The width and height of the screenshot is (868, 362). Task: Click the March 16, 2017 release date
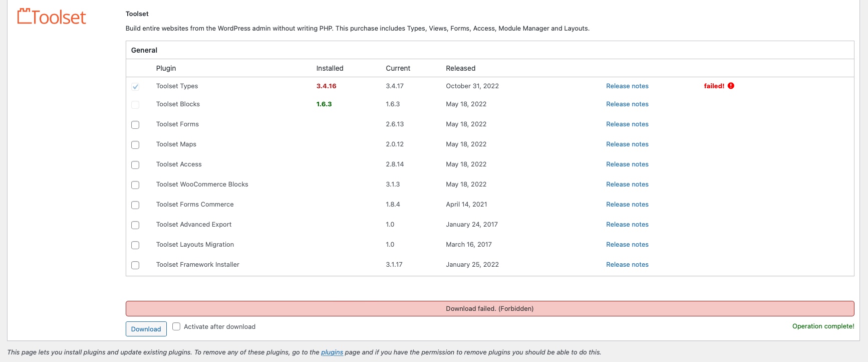[469, 245]
